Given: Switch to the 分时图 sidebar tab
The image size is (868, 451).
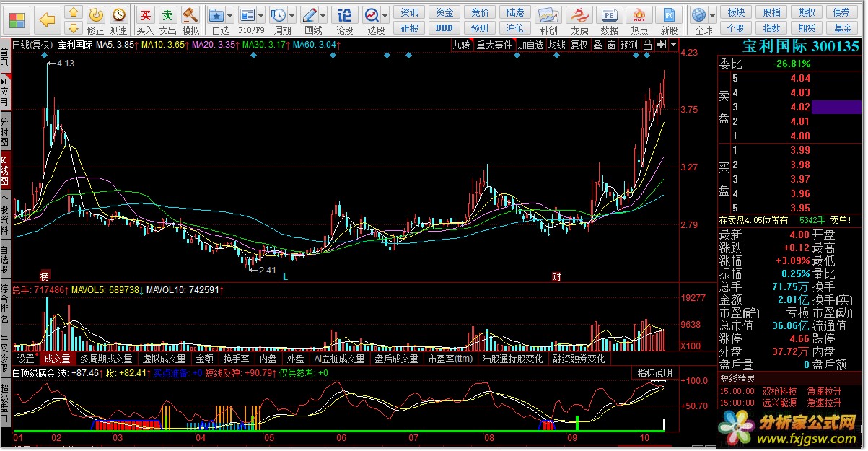Looking at the screenshot, I should pos(5,130).
